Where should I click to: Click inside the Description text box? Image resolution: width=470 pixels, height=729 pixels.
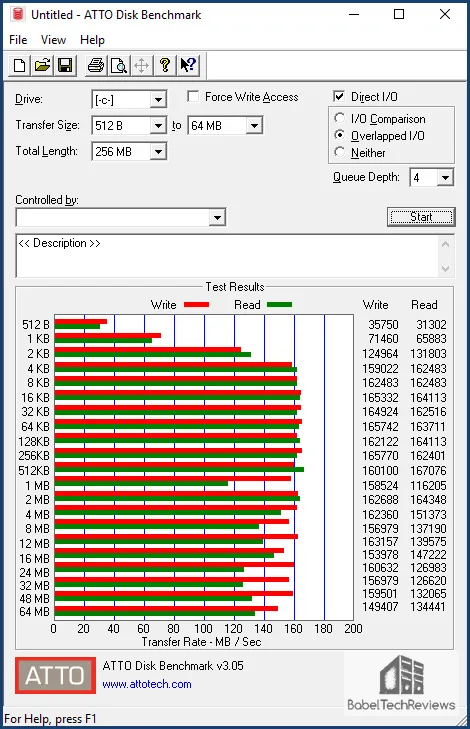click(x=228, y=256)
